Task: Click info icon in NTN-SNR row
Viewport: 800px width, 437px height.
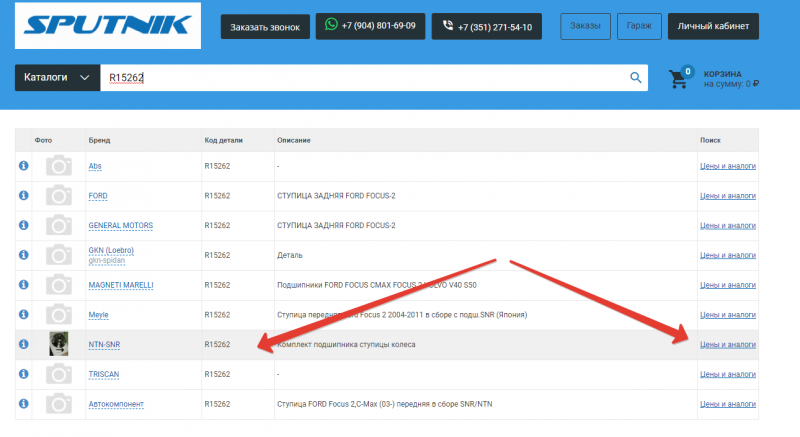Action: click(23, 344)
